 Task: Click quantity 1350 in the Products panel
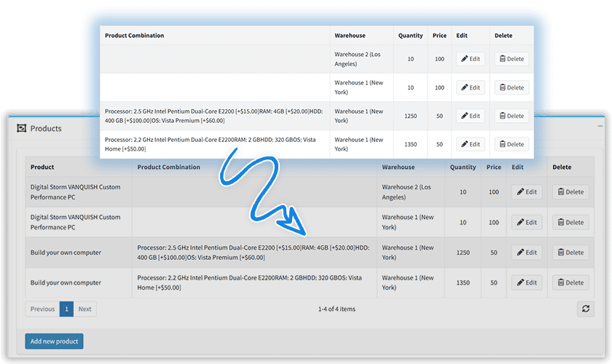463,282
